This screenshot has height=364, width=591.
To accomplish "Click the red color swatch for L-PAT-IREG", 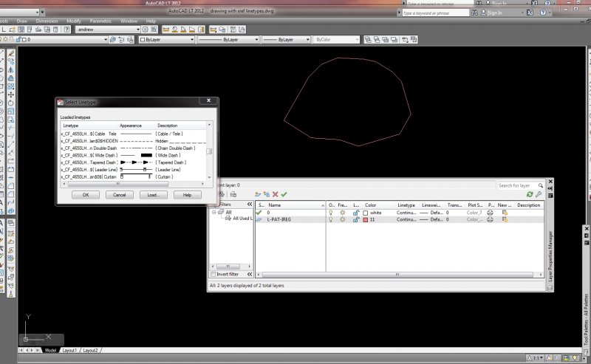I will 366,220.
